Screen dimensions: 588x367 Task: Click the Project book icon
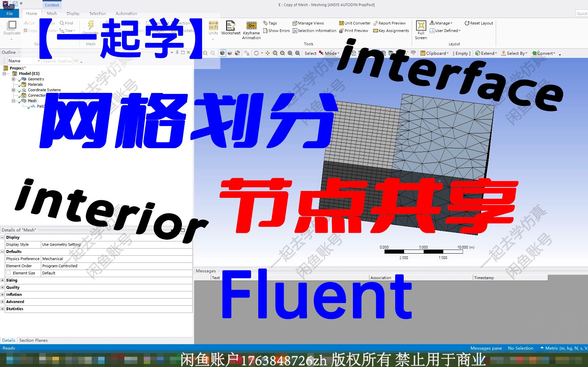click(5, 68)
